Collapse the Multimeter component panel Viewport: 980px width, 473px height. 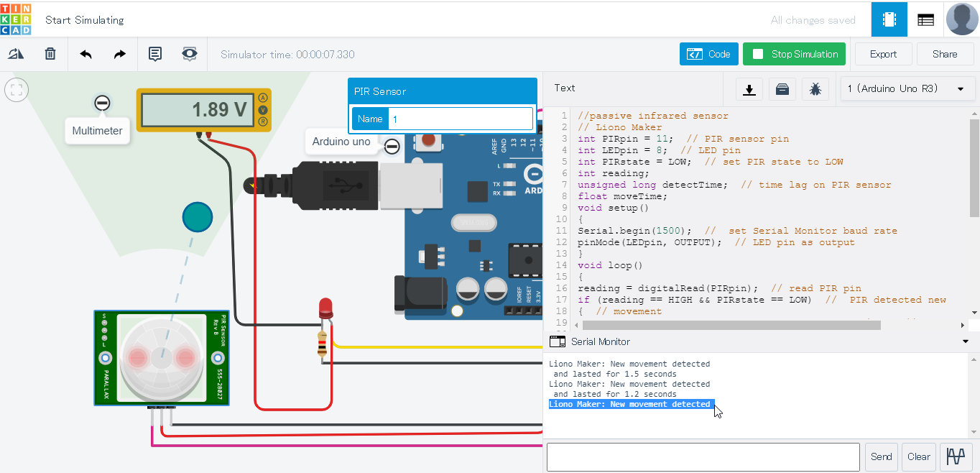point(101,103)
